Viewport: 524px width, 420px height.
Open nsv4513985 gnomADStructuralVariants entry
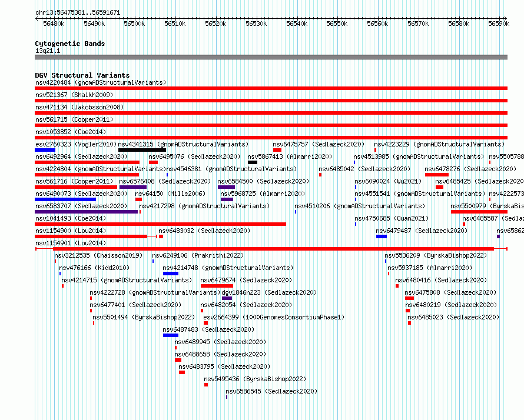pos(419,156)
